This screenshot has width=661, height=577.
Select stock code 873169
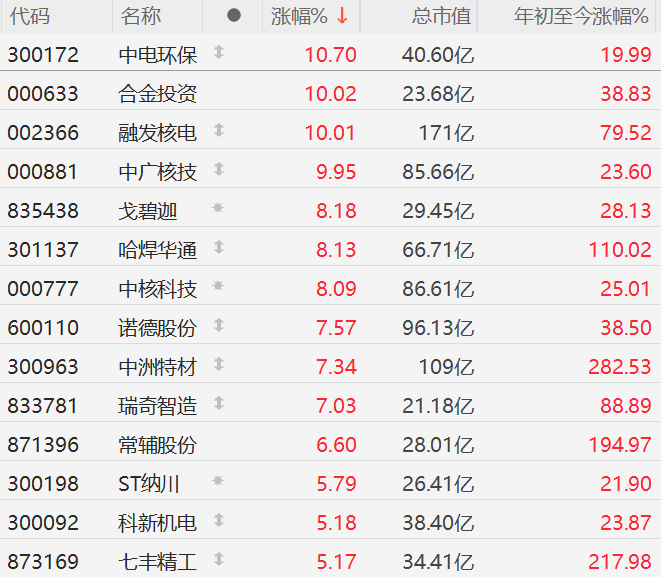(x=43, y=562)
